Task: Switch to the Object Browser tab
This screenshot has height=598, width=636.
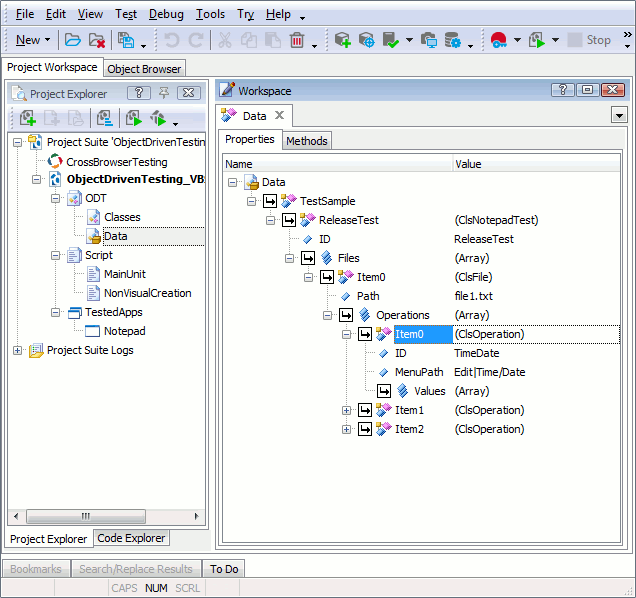Action: 144,69
